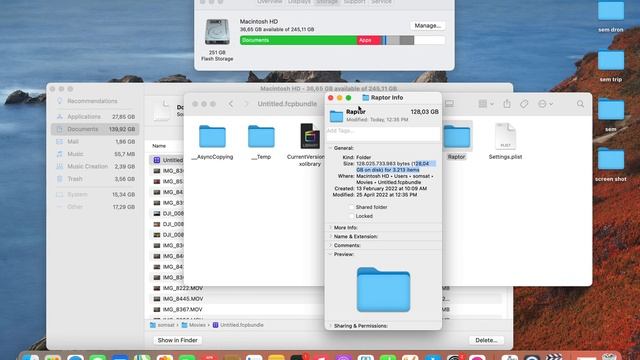The width and height of the screenshot is (640, 360).
Task: Switch to the Displays tab
Action: [x=299, y=2]
